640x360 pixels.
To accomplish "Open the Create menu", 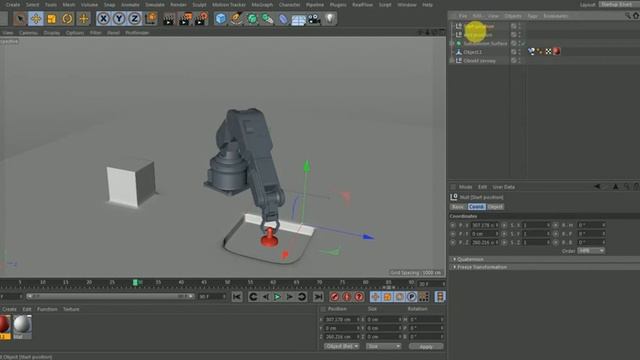I will [13, 5].
